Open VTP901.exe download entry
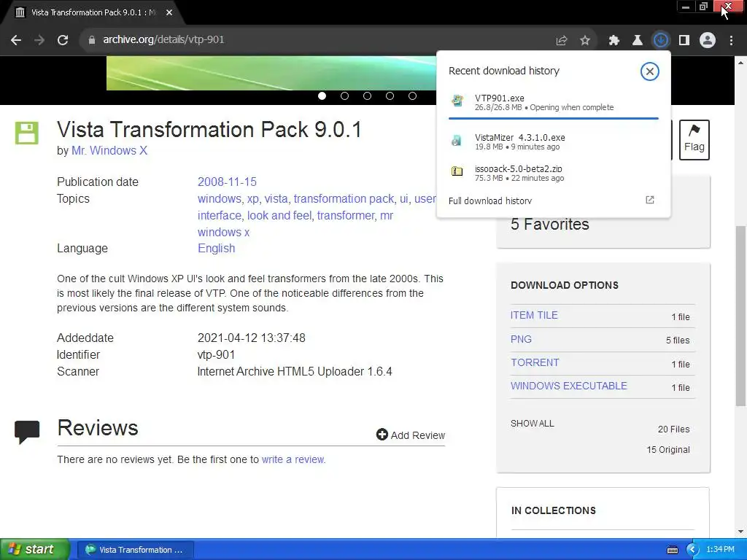Viewport: 747px width, 560px height. (x=553, y=102)
